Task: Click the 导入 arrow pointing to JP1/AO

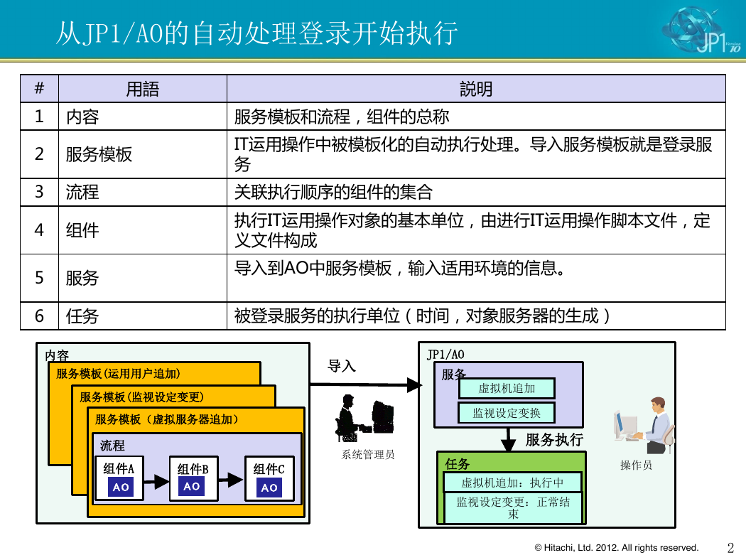Action: point(366,384)
